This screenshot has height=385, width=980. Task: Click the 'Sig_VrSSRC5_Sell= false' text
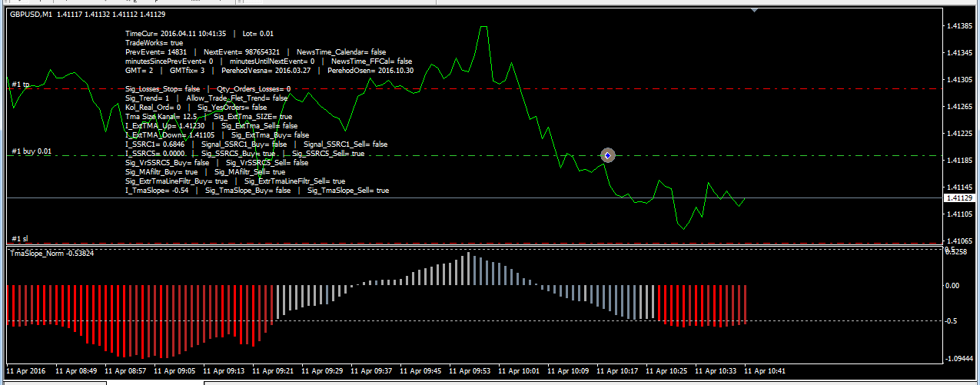266,162
